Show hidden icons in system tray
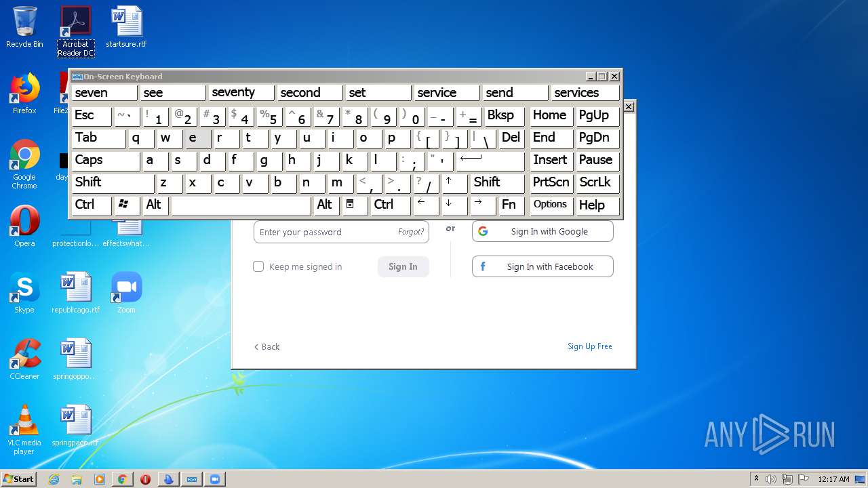 pyautogui.click(x=756, y=479)
